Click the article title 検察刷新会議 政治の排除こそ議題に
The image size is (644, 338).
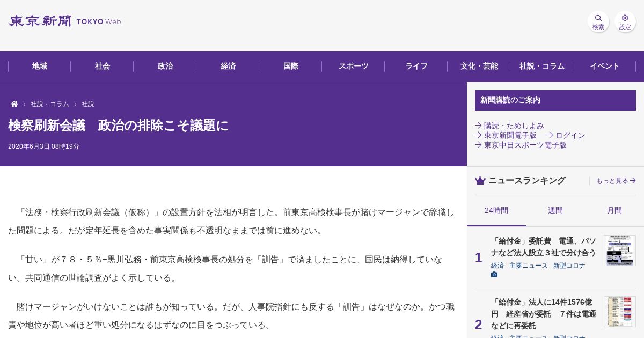(118, 126)
